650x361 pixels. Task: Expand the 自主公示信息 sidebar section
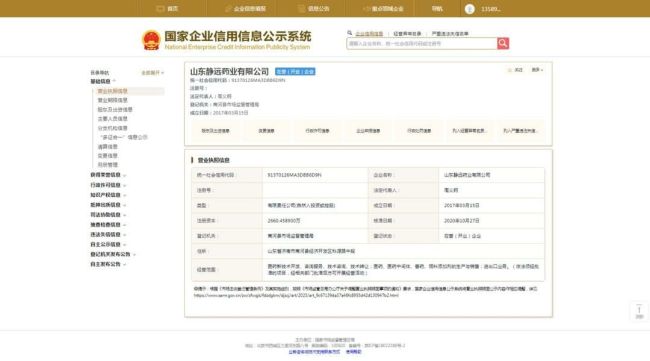[108, 245]
